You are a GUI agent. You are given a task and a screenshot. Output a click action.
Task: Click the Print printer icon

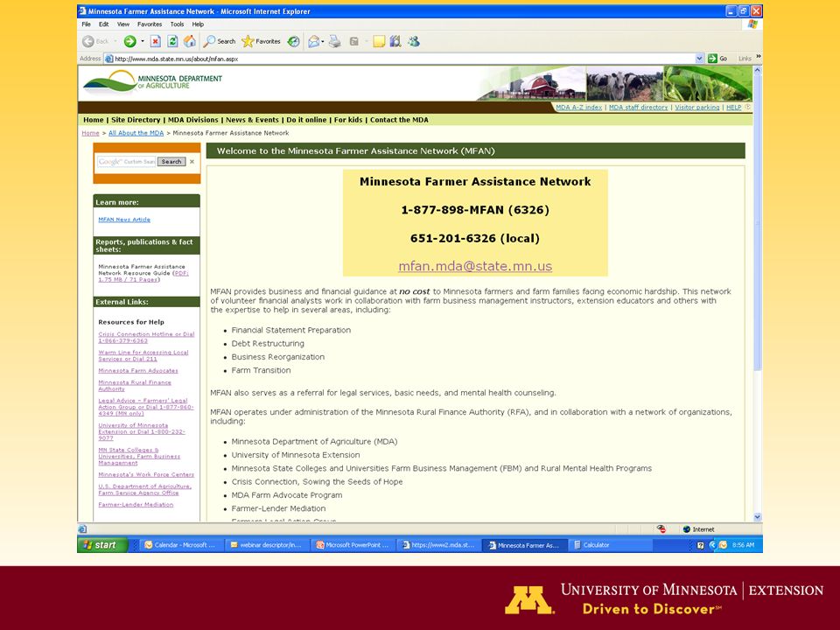[335, 41]
